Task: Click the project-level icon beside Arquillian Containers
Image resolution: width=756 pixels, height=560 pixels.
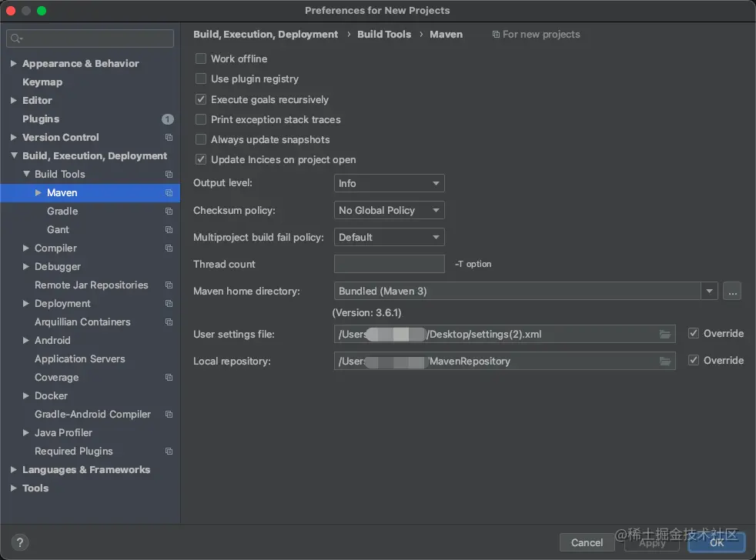Action: click(169, 322)
